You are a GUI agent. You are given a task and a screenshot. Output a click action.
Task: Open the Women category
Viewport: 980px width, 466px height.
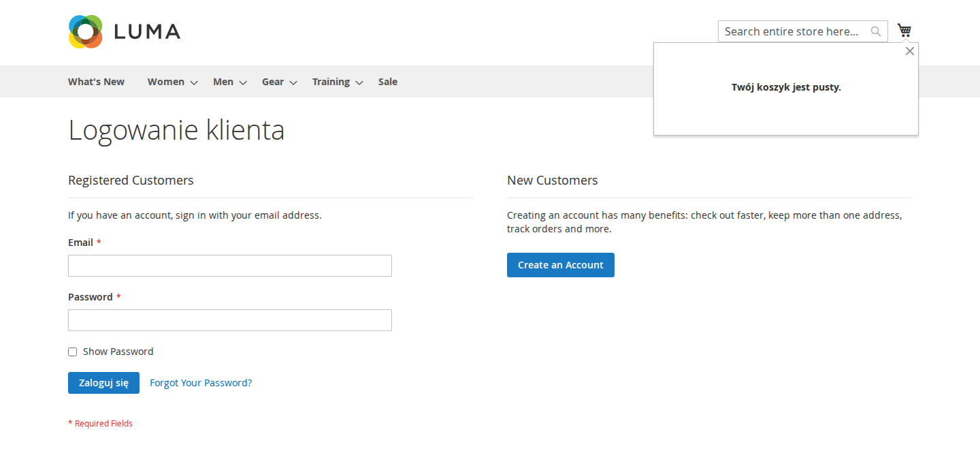(x=166, y=82)
